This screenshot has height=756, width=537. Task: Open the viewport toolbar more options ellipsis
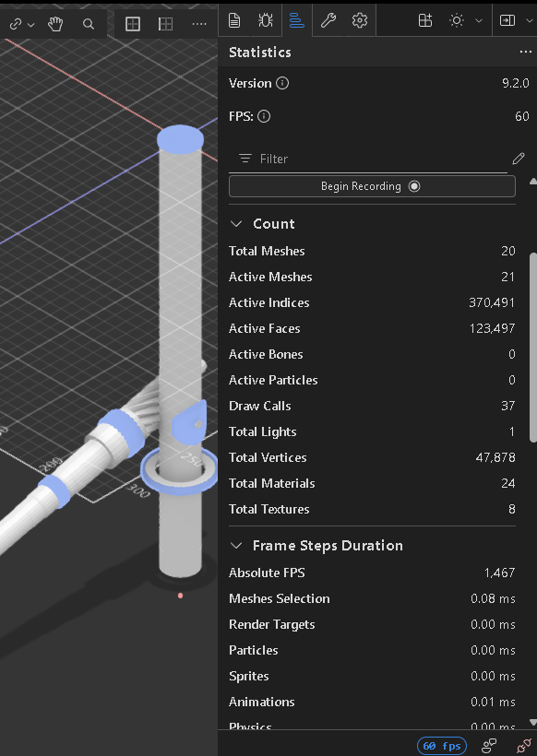pyautogui.click(x=199, y=24)
